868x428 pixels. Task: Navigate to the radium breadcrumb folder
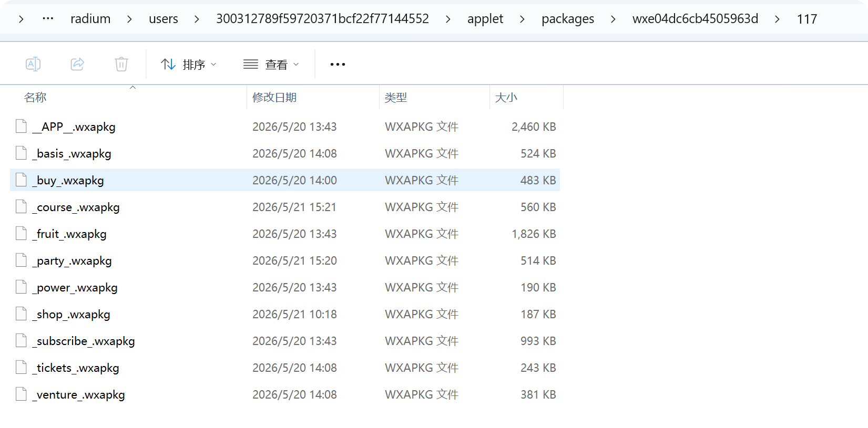[90, 19]
